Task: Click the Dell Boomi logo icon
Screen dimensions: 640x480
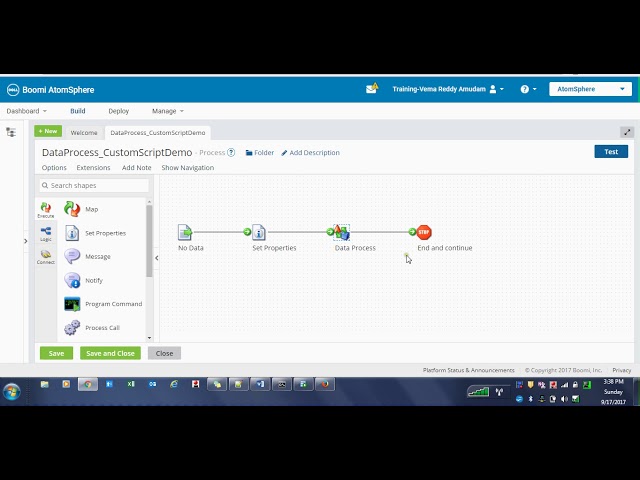Action: [13, 90]
